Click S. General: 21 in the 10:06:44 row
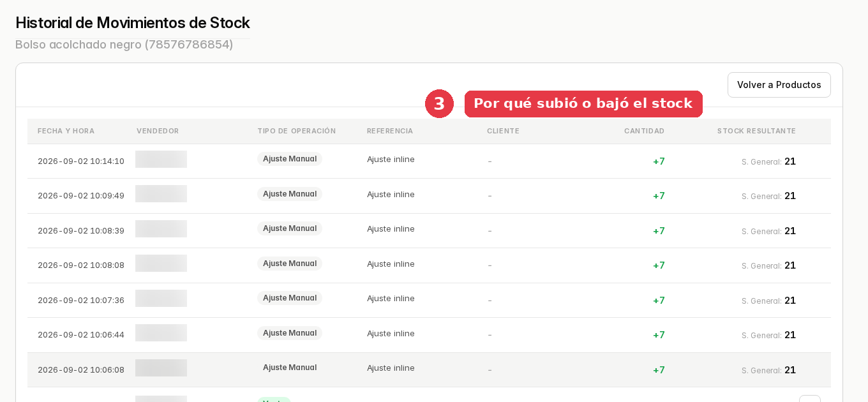The width and height of the screenshot is (868, 402). (x=768, y=335)
